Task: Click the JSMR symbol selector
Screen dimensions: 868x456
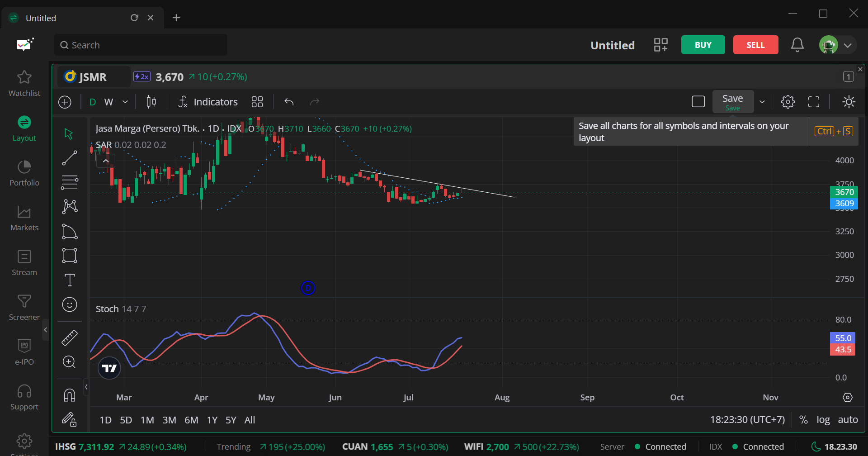Action: 94,77
